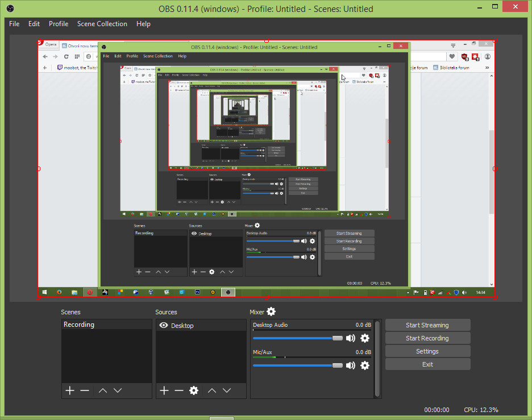Move scene down with arrow
Viewport: 532px width, 420px height.
[x=118, y=390]
